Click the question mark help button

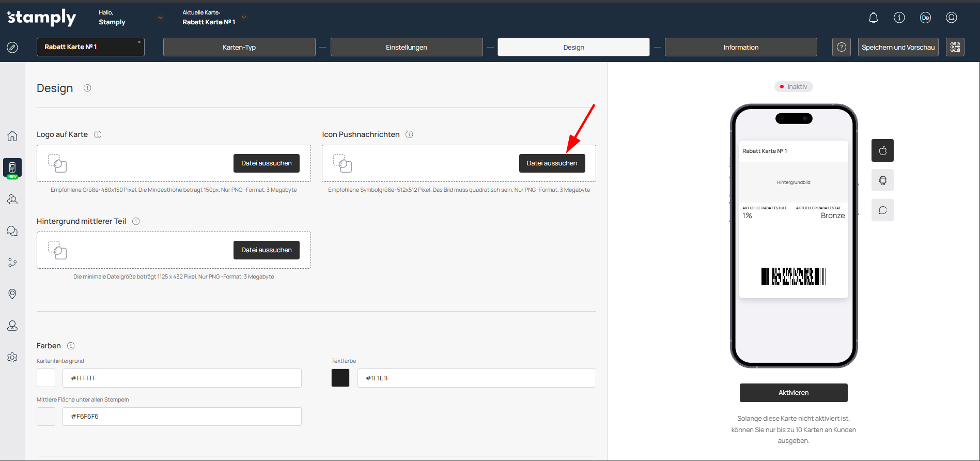click(x=841, y=47)
